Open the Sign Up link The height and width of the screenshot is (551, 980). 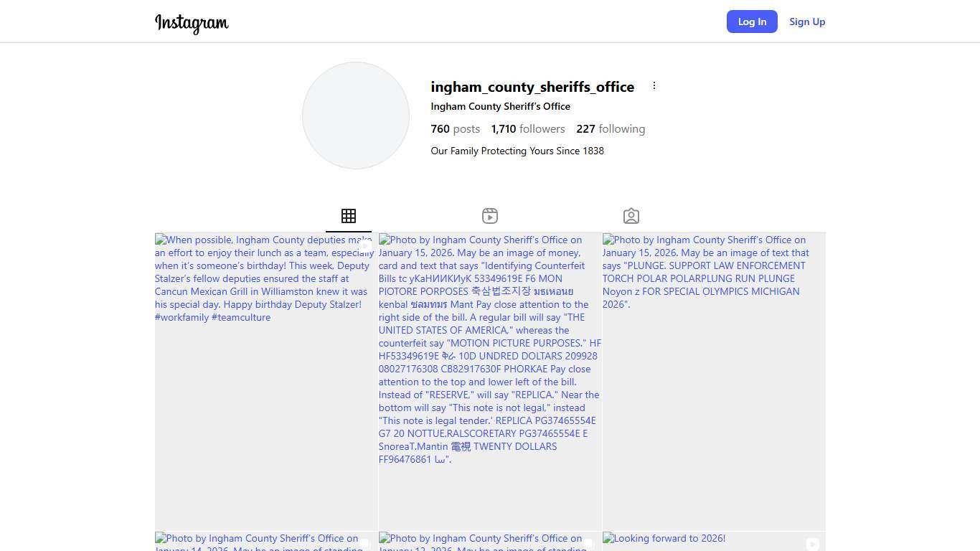(x=807, y=22)
